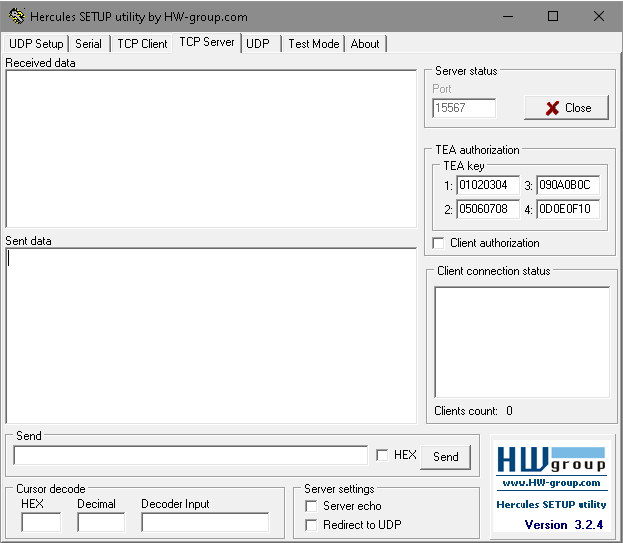This screenshot has height=543, width=623.
Task: Open the Serial tab
Action: [88, 44]
